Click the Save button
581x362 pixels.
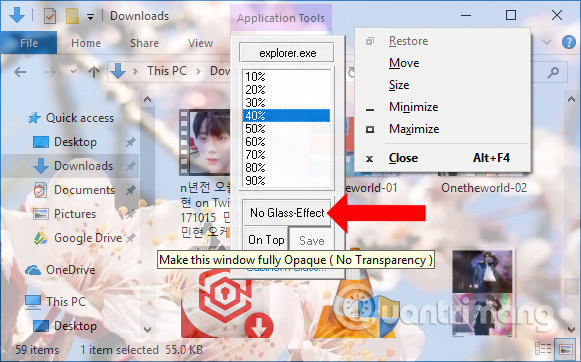(x=312, y=241)
